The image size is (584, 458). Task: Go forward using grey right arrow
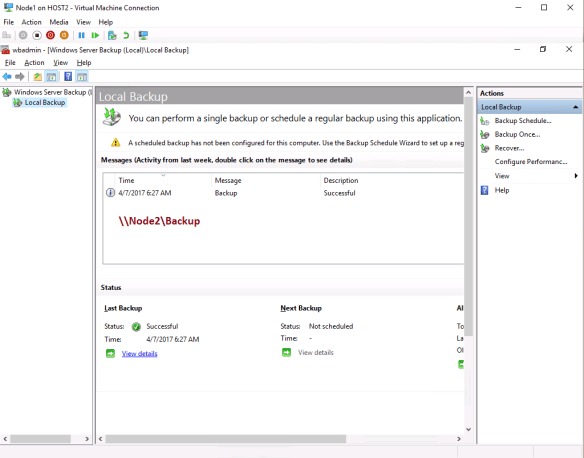[x=20, y=77]
